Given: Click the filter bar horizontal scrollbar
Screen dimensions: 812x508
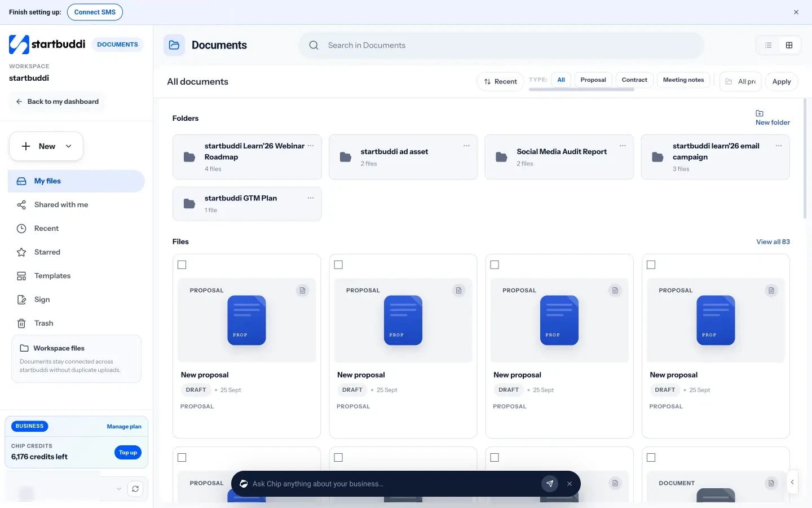Looking at the screenshot, I should [x=581, y=90].
